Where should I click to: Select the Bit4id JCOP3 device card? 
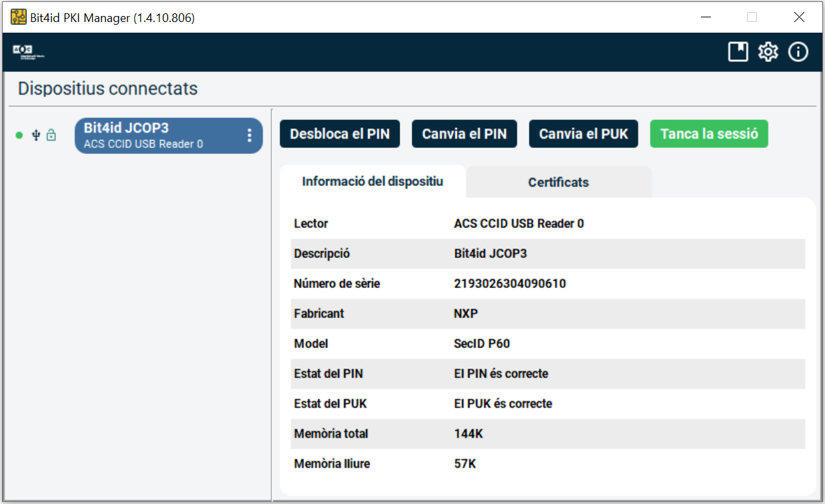[169, 135]
